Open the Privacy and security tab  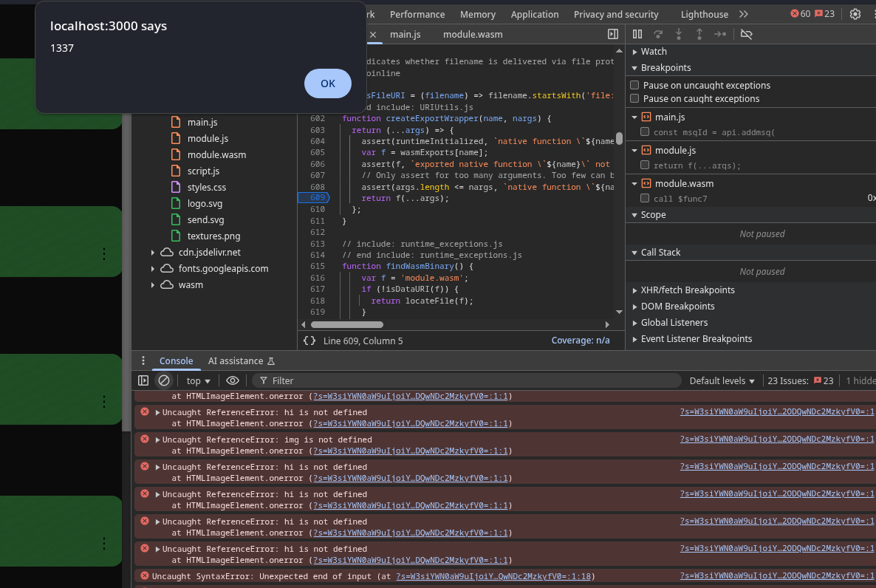tap(616, 15)
